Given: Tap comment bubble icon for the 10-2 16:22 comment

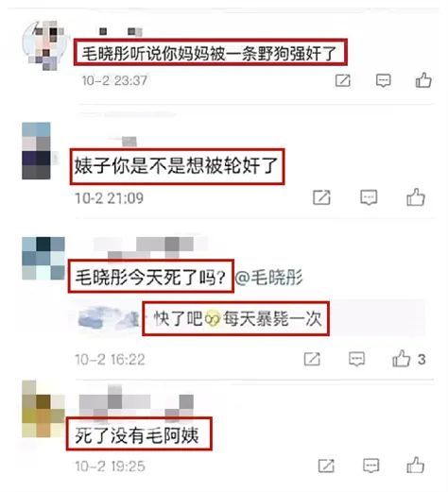Looking at the screenshot, I should [x=357, y=359].
